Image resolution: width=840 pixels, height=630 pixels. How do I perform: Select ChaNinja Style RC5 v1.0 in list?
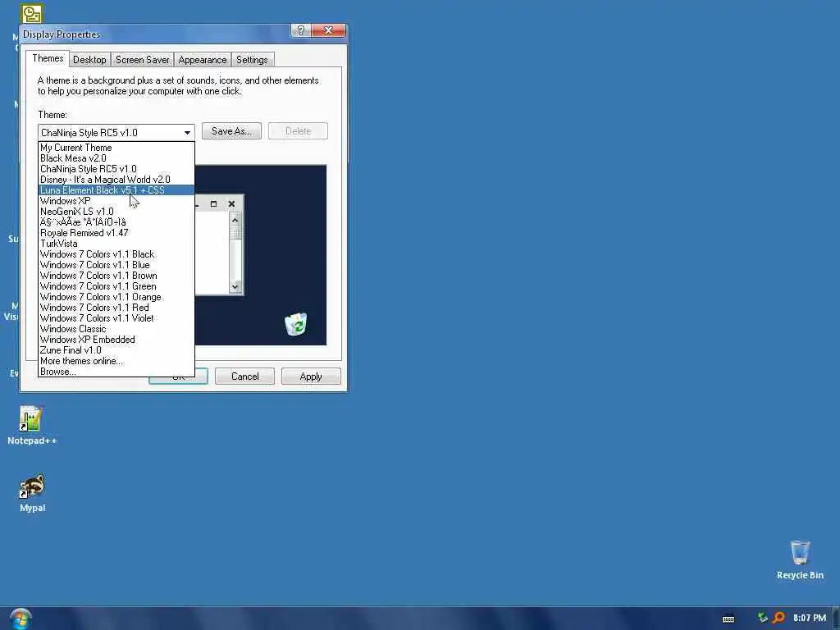116,169
